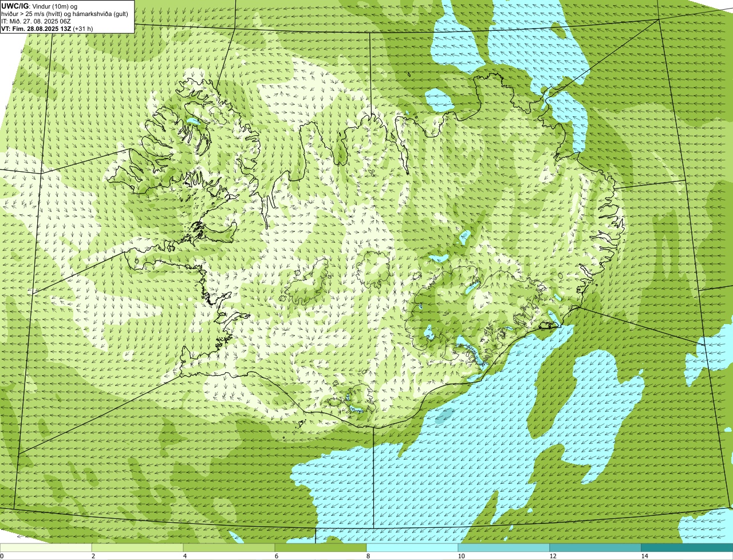Click the "hviður > 25 m/s (hvítt)" description line
This screenshot has width=733, height=560.
click(65, 14)
